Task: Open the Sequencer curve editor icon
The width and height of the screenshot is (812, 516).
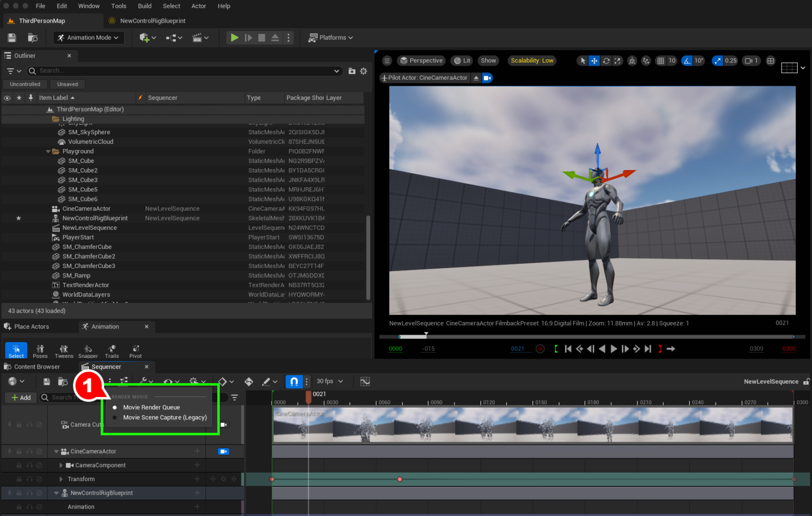Action: pos(364,381)
